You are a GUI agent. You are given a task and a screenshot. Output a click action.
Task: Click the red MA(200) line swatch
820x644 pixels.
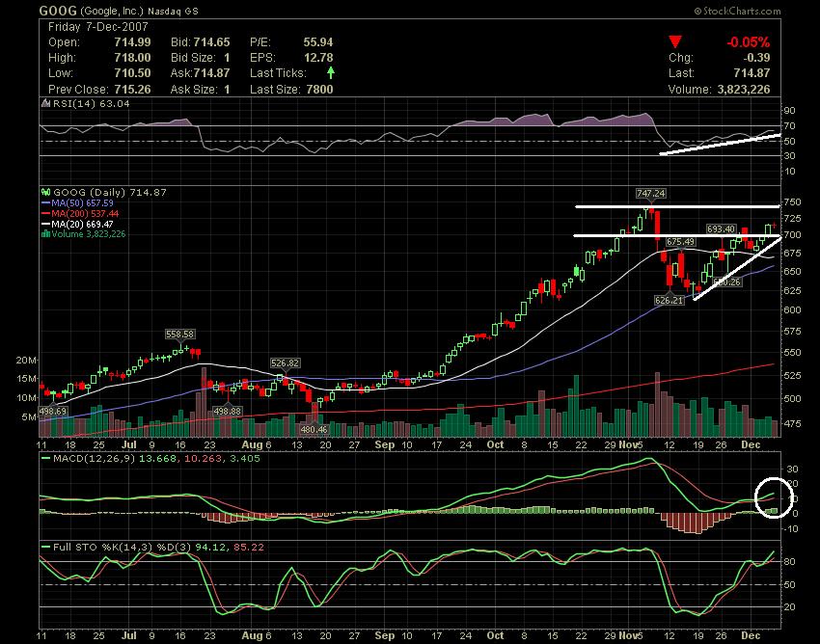[x=45, y=213]
